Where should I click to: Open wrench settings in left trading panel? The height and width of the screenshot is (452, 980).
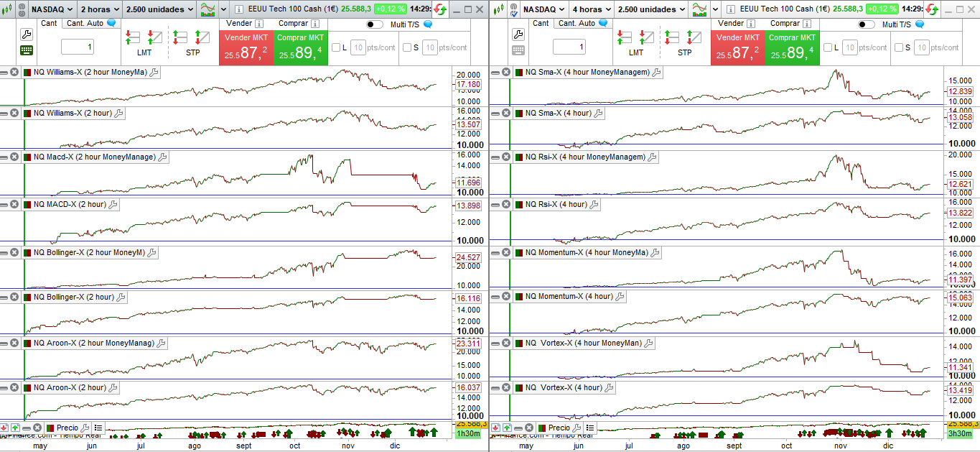click(x=27, y=34)
